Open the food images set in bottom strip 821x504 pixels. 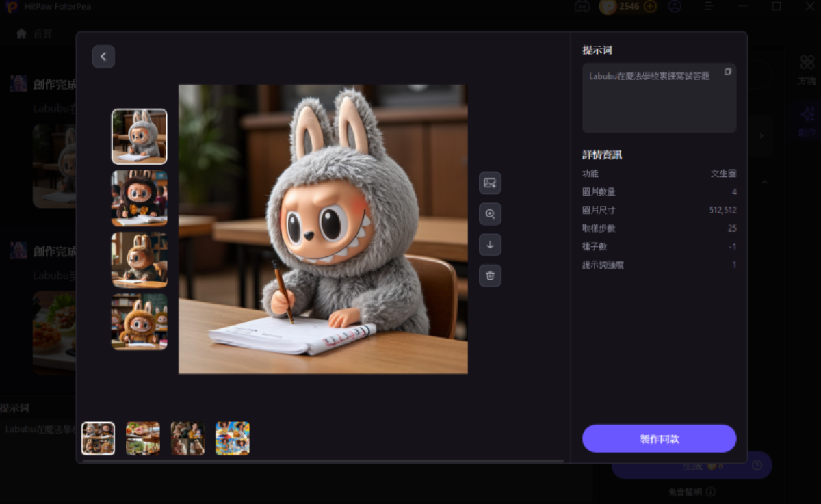[x=143, y=438]
